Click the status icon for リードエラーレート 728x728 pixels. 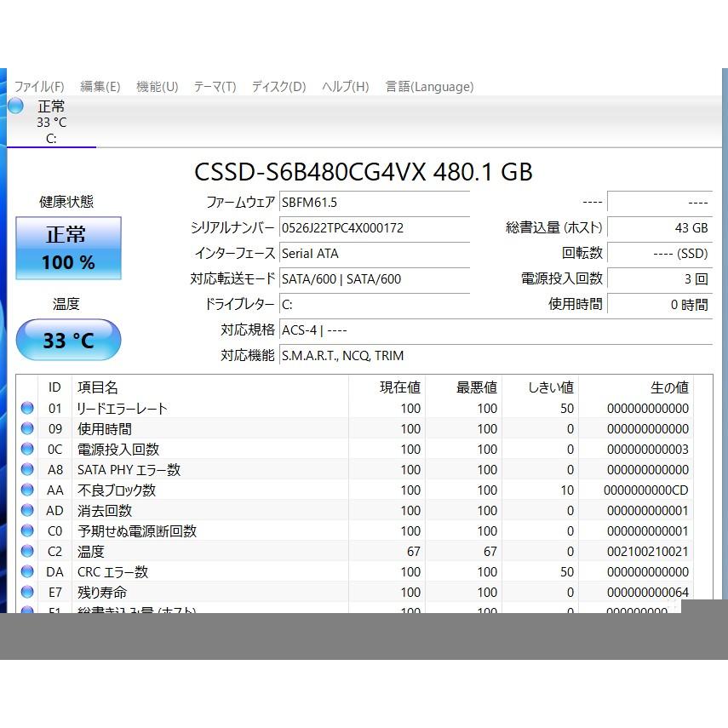[x=27, y=409]
